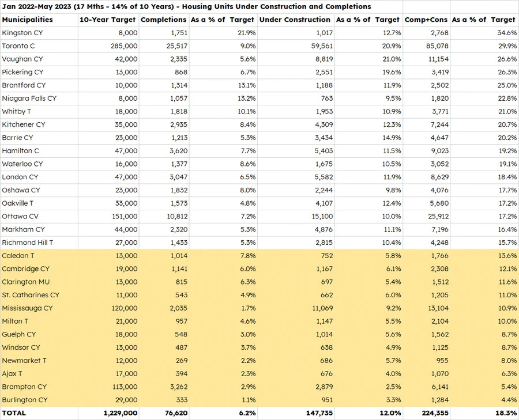Click Ottawa's 10,812 completions value
The height and width of the screenshot is (420, 519).
point(177,216)
